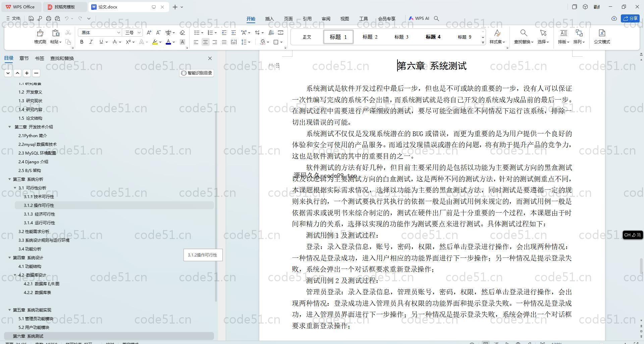Set paragraph to align right

(215, 42)
